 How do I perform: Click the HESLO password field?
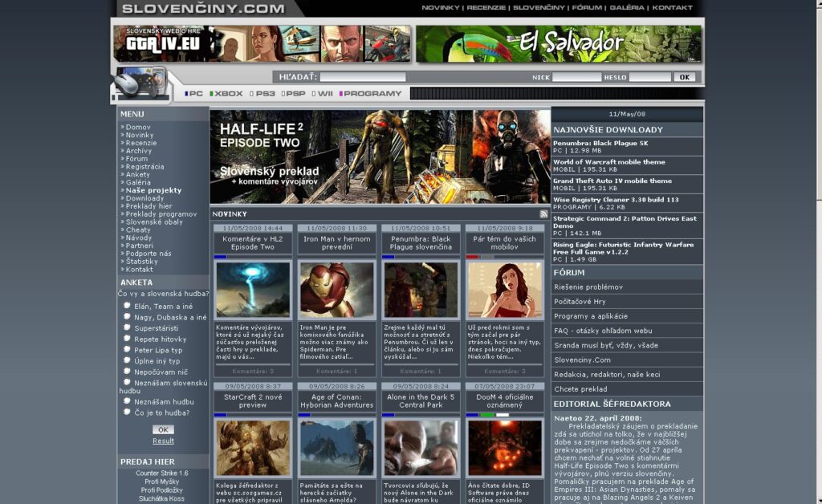tap(650, 77)
